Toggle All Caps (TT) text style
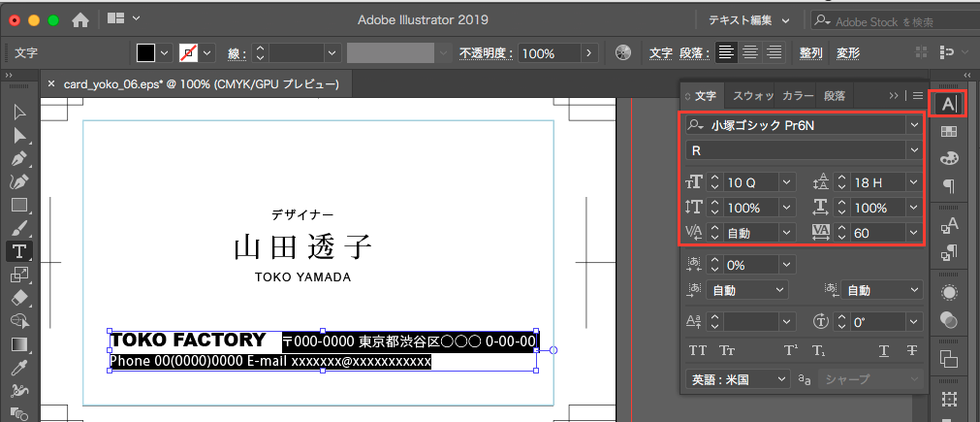Screen dimensions: 980x422 pos(697,351)
